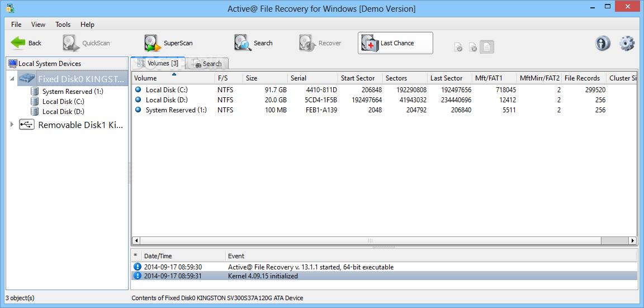This screenshot has width=644, height=308.
Task: Select the 'File Recovery v. 13.1.1 started' log entry
Action: (385, 267)
